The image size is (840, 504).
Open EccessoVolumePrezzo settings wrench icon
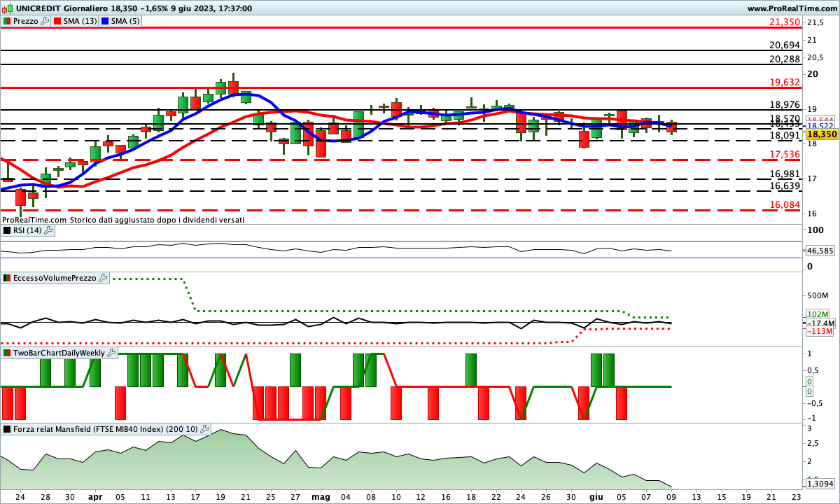click(x=103, y=278)
